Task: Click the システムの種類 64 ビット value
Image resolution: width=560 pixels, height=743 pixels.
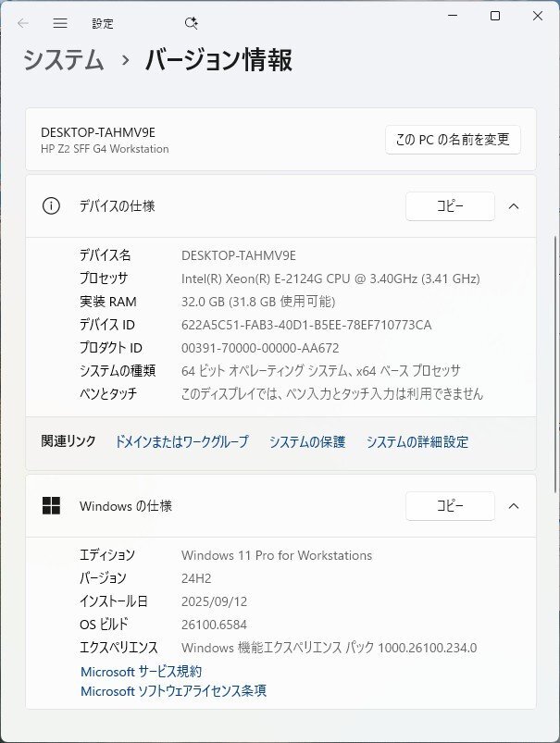Action: (320, 370)
